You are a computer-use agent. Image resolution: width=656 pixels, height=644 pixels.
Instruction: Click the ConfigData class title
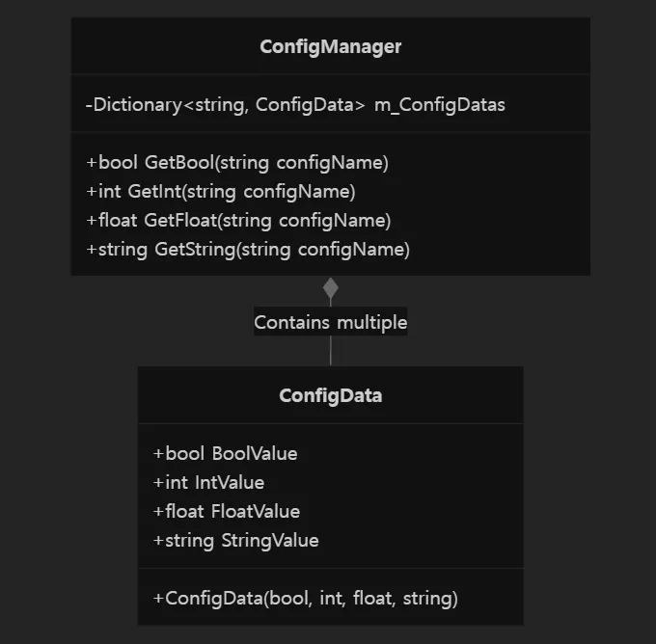pos(331,395)
